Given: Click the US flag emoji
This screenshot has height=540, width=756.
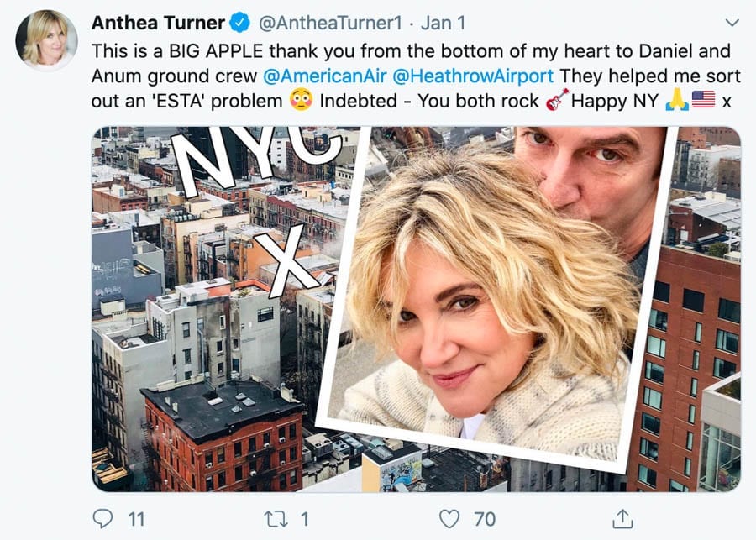Looking at the screenshot, I should pyautogui.click(x=703, y=101).
